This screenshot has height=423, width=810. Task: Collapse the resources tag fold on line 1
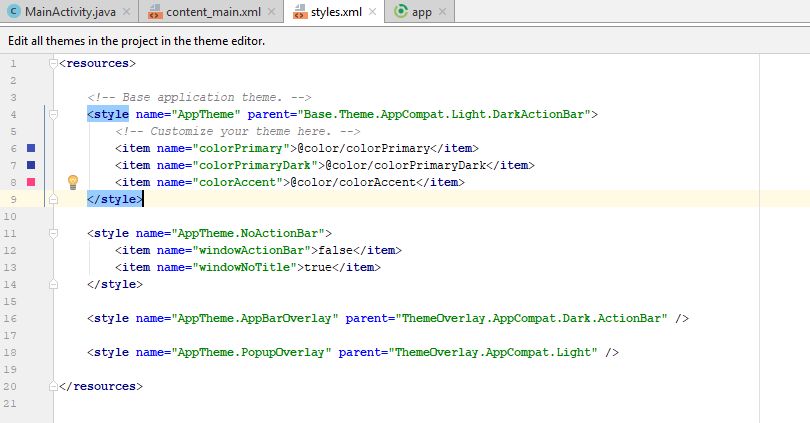pyautogui.click(x=53, y=64)
